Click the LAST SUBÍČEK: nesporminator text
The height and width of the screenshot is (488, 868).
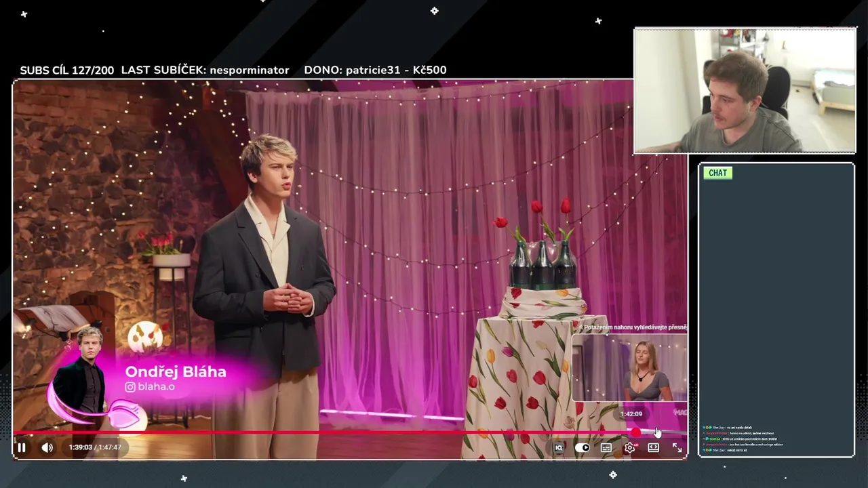[x=205, y=70]
